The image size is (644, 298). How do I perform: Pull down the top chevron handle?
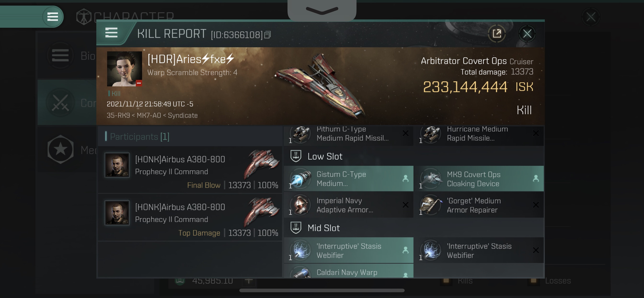click(322, 10)
